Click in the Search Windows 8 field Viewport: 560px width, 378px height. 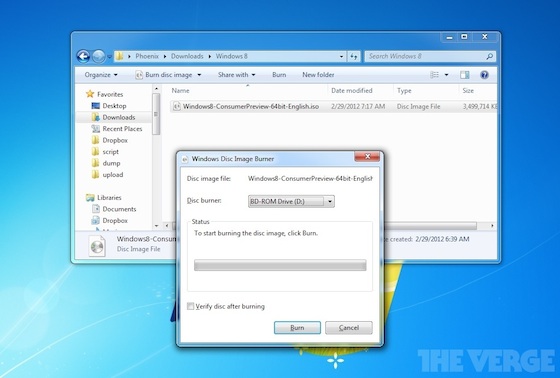425,56
